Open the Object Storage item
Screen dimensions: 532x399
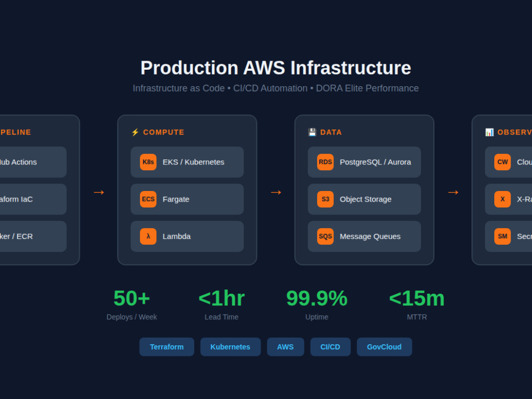pos(364,199)
